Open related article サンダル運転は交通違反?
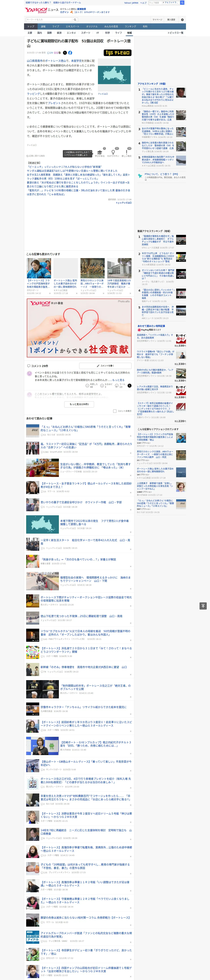Viewport: 210px width, 980px height. click(72, 171)
